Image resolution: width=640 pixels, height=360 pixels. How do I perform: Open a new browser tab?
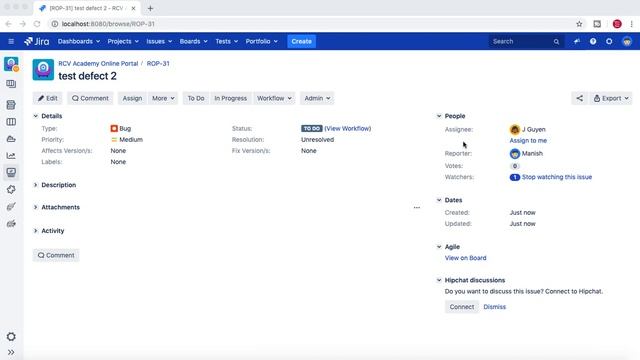(150, 8)
